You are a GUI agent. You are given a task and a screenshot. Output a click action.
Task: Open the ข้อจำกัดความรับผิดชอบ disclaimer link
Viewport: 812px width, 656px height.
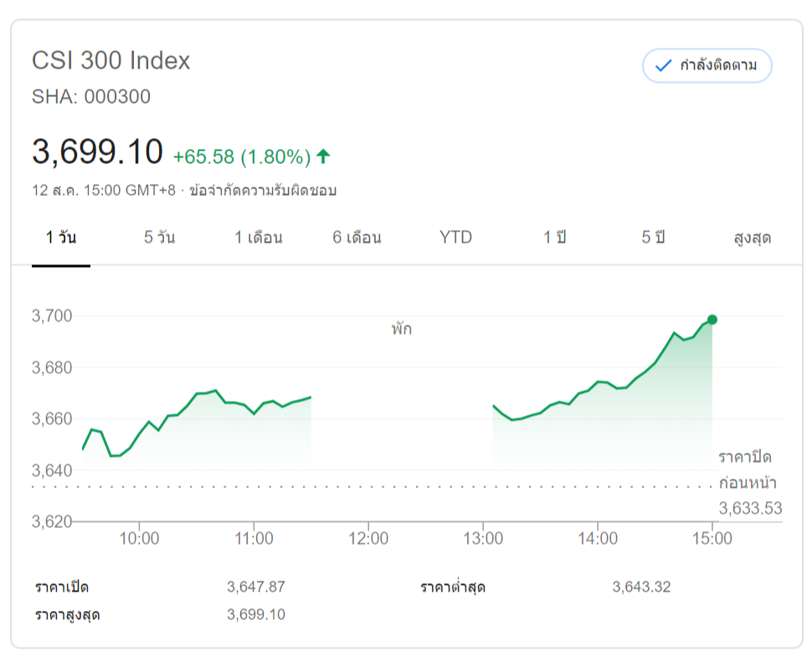click(263, 190)
